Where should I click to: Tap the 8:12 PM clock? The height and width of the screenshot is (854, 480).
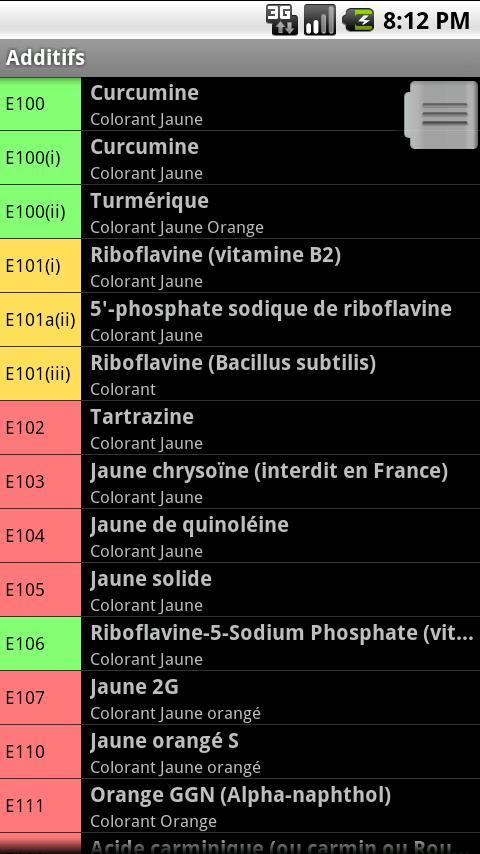426,21
